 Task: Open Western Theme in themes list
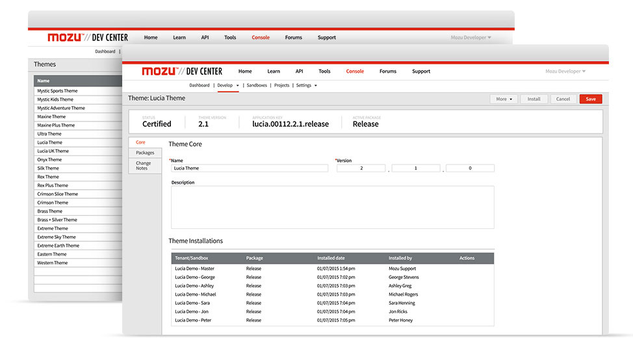pyautogui.click(x=78, y=263)
